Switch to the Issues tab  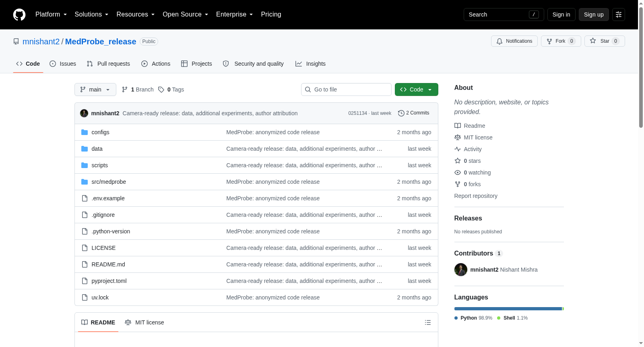pos(63,64)
